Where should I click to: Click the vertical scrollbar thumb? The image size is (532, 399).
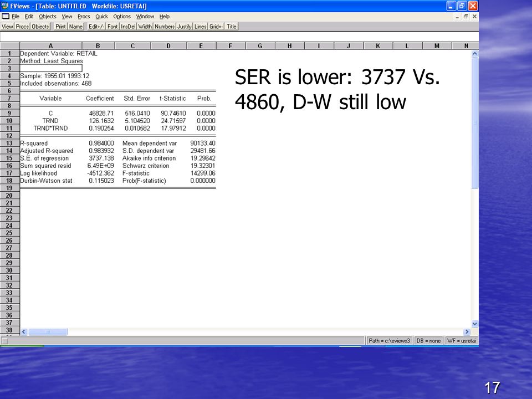pos(475,123)
